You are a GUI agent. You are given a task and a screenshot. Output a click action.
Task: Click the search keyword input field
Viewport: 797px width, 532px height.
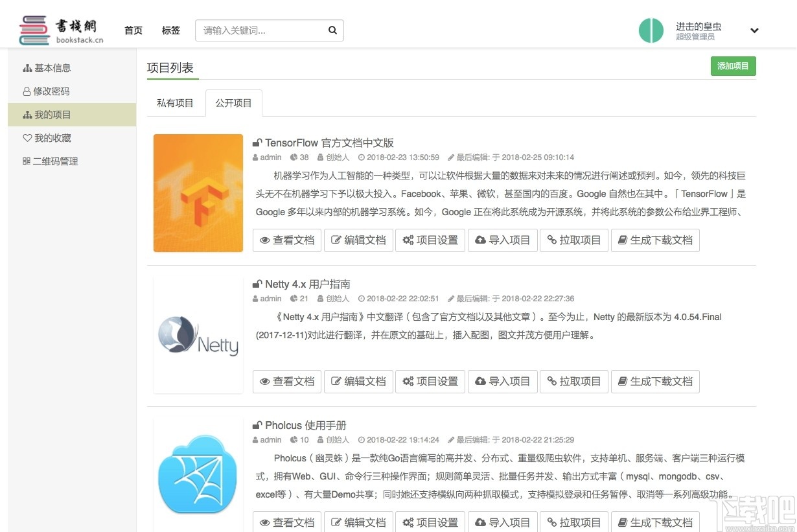[x=266, y=30]
